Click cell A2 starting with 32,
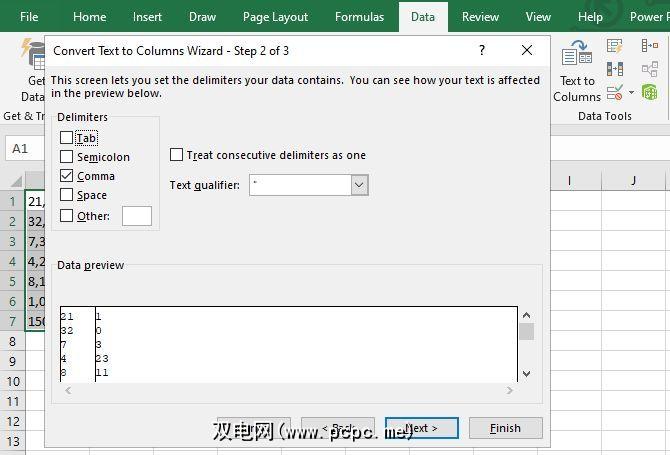 click(x=35, y=221)
